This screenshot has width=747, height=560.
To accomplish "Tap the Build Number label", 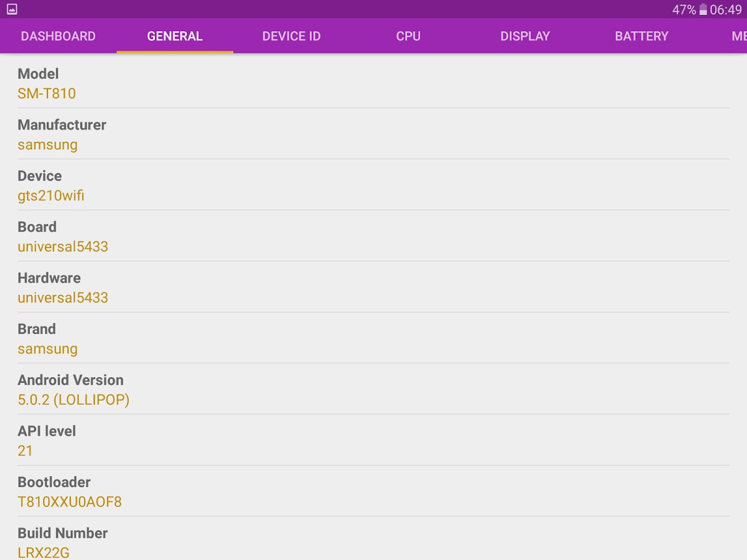I will 62,533.
